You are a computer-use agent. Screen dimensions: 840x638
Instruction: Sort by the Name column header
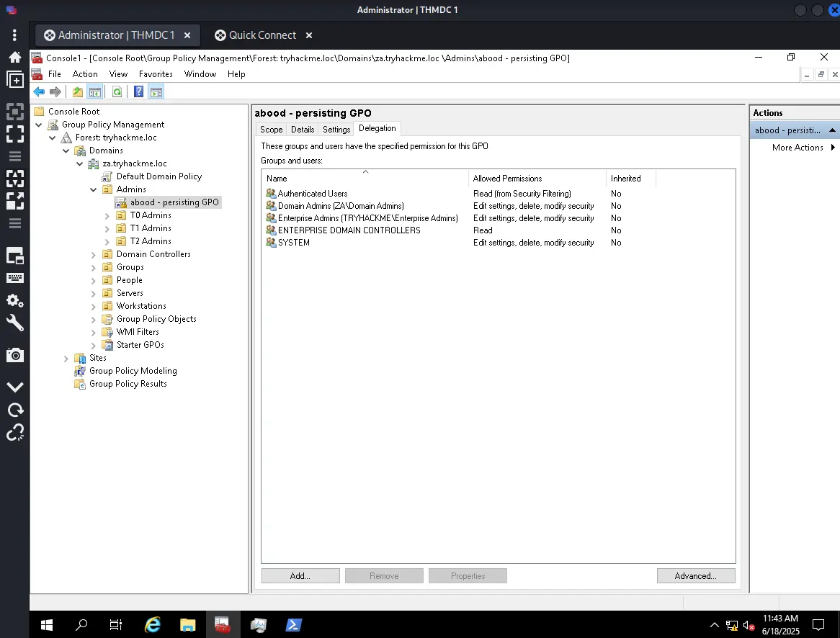pyautogui.click(x=365, y=179)
